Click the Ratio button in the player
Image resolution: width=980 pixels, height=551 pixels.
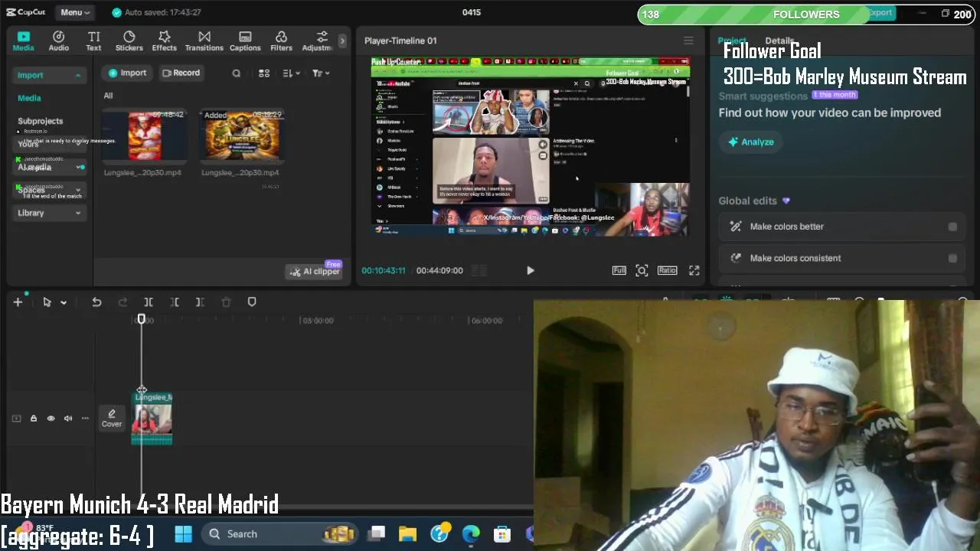tap(668, 270)
